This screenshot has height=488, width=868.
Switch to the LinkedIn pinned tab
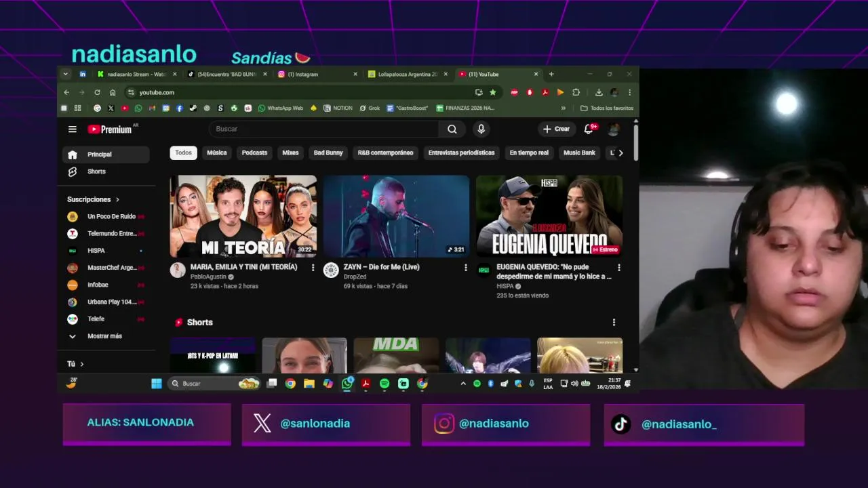83,74
